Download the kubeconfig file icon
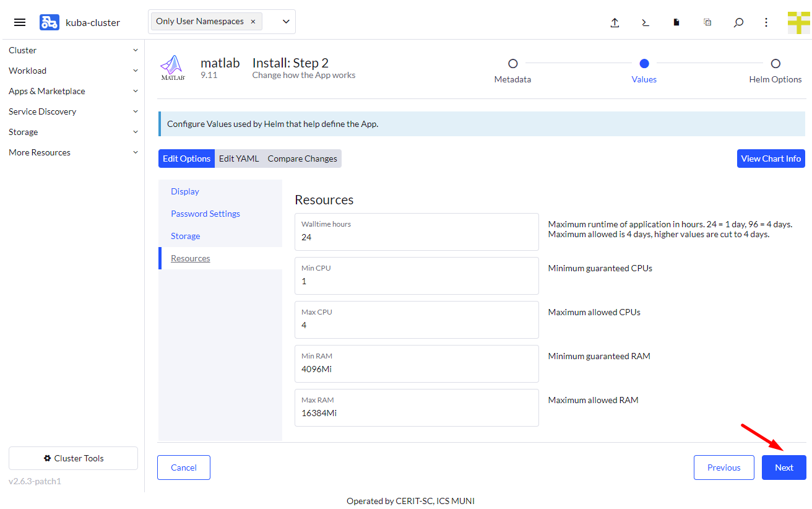This screenshot has width=812, height=509. click(676, 22)
